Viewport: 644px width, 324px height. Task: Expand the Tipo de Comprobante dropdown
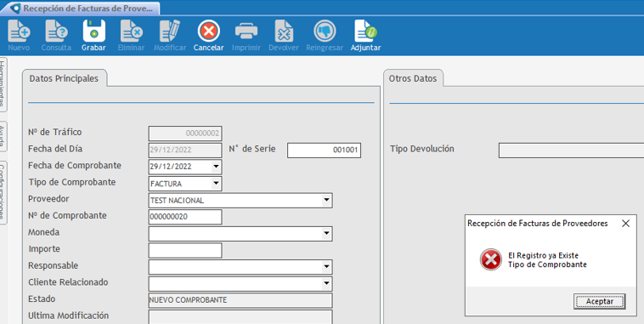click(x=216, y=184)
